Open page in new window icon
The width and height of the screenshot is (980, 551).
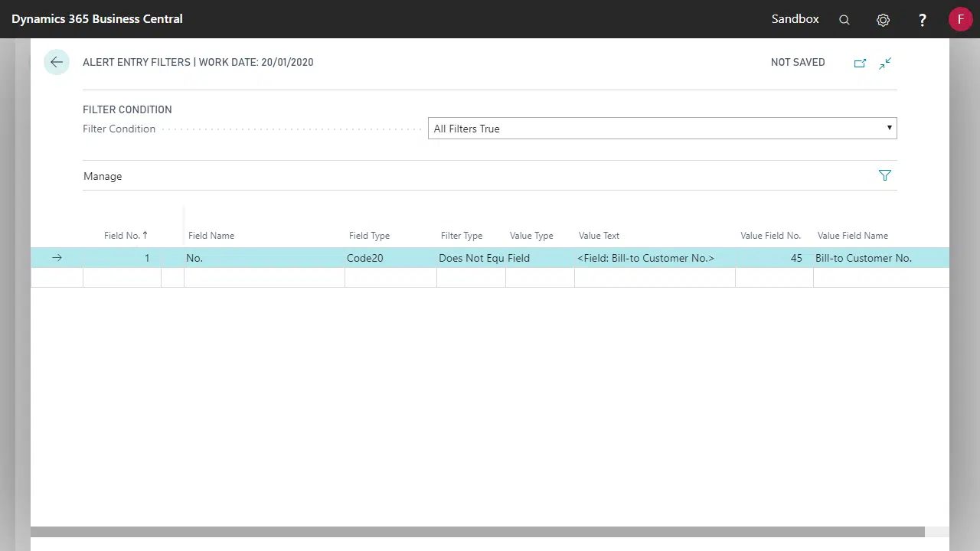click(x=860, y=63)
